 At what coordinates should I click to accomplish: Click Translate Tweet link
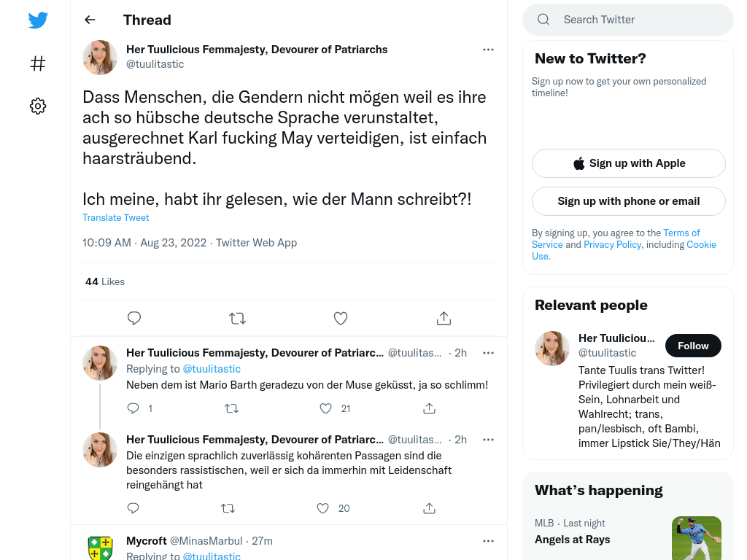click(116, 217)
